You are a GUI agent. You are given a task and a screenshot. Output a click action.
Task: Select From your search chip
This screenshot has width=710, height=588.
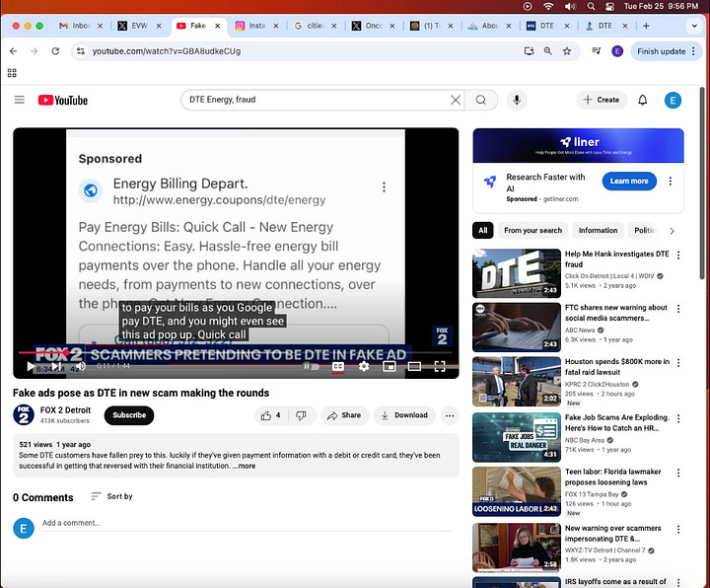pyautogui.click(x=532, y=231)
